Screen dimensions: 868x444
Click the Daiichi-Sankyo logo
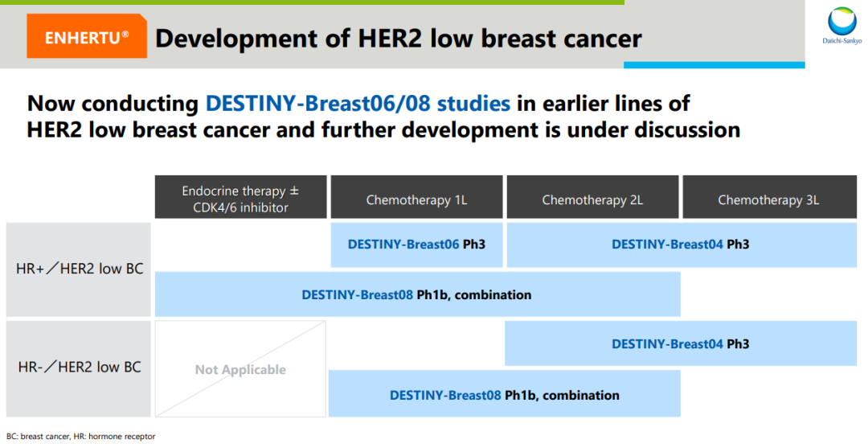click(841, 26)
